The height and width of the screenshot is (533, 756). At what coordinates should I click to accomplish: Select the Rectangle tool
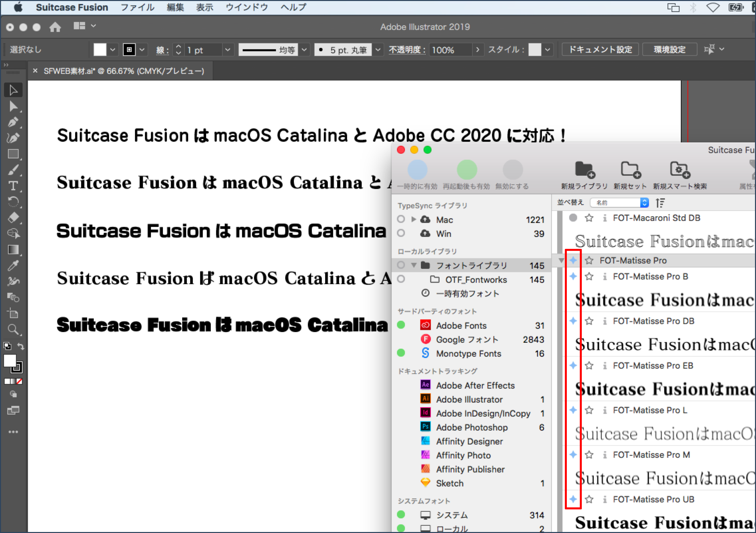(13, 154)
